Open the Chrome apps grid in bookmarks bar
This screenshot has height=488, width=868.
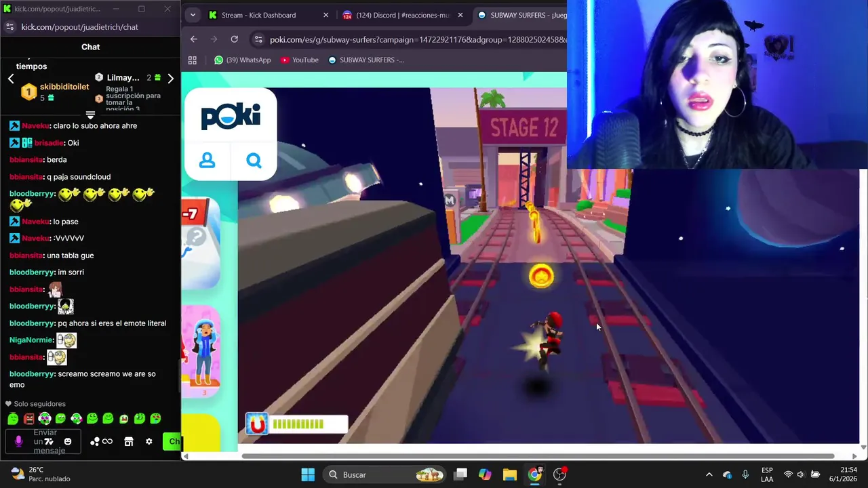tap(193, 60)
